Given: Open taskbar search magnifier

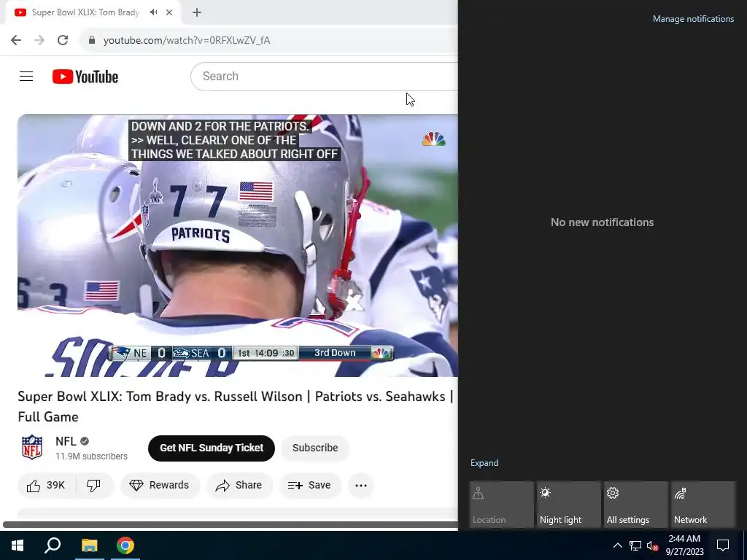Looking at the screenshot, I should tap(53, 545).
